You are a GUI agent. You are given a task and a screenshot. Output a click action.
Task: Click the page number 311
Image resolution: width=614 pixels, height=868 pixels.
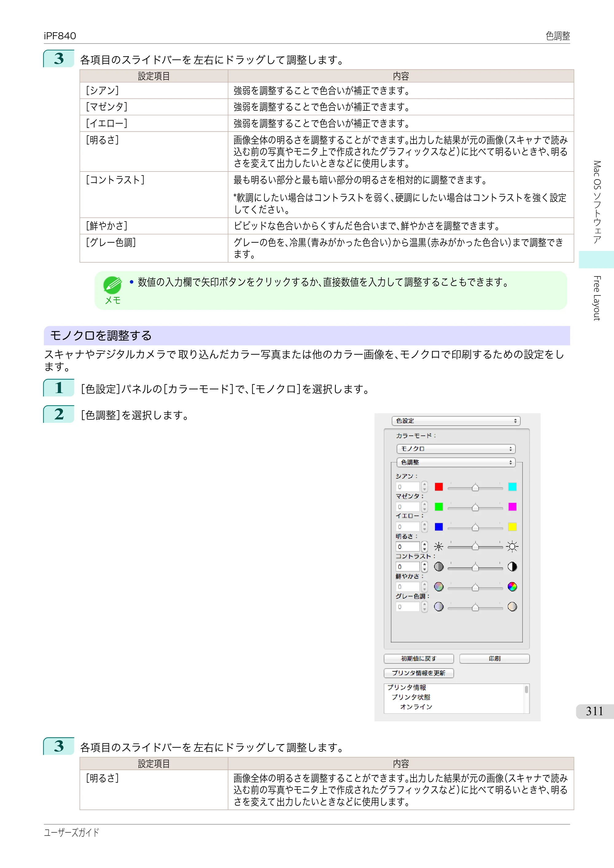pyautogui.click(x=594, y=711)
